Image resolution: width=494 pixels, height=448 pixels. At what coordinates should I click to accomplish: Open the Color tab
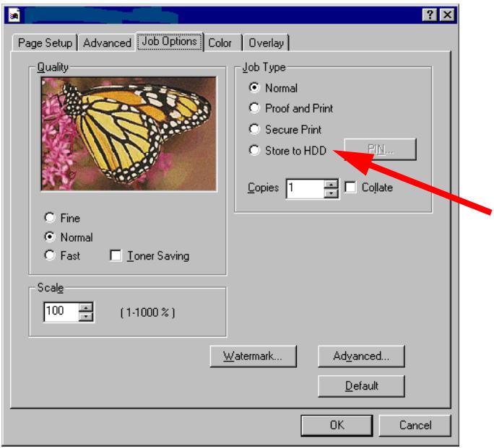pyautogui.click(x=220, y=43)
